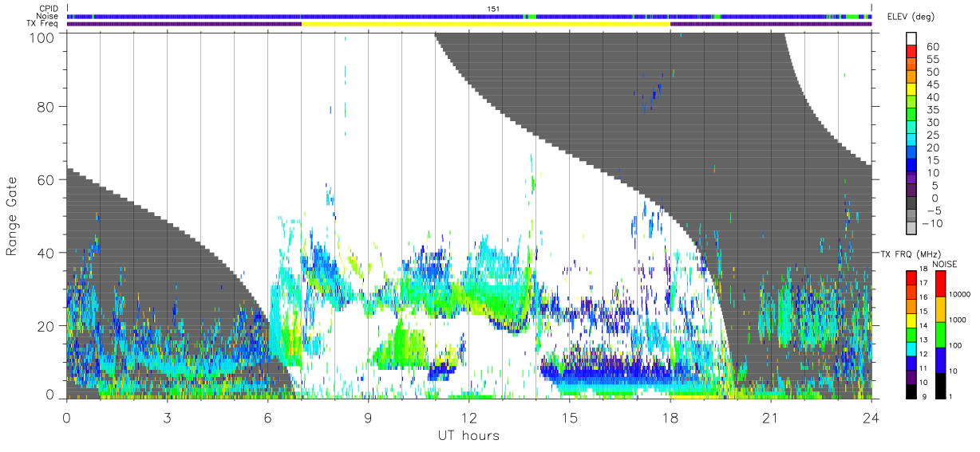
Task: Click the TX Freq row label
Action: click(44, 24)
